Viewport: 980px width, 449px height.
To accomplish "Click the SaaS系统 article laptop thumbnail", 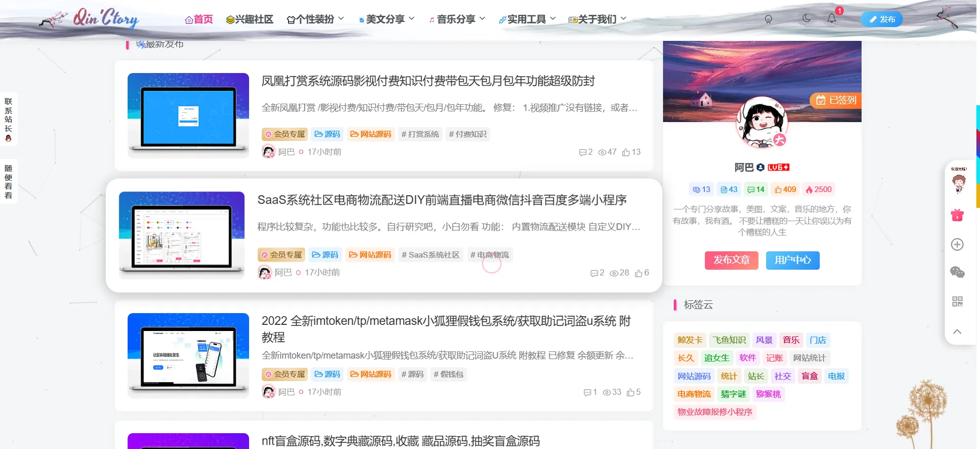I will [182, 235].
